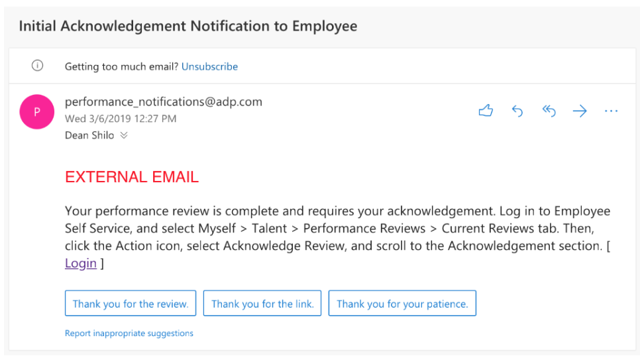The image size is (644, 358).
Task: Click the pink P sender avatar
Action: click(x=37, y=112)
